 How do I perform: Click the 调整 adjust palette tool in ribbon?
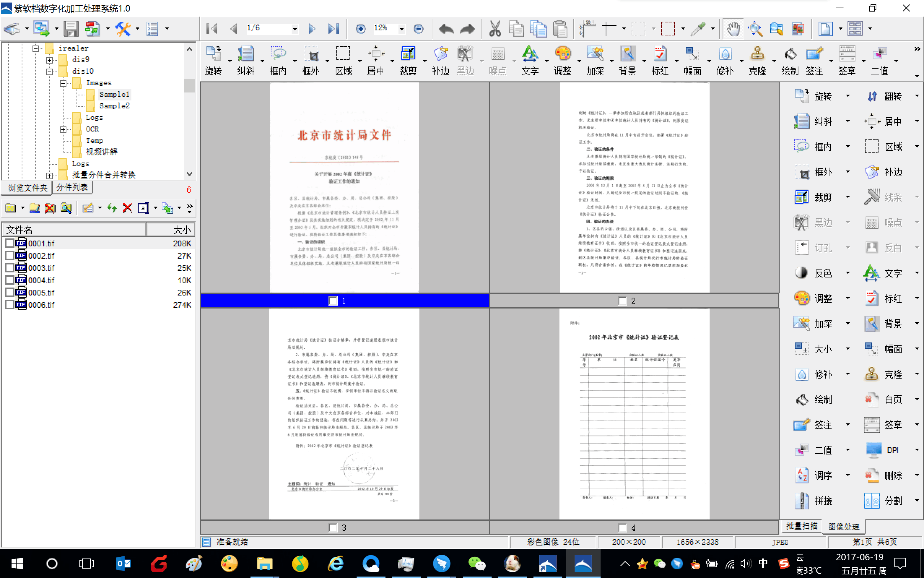click(562, 61)
